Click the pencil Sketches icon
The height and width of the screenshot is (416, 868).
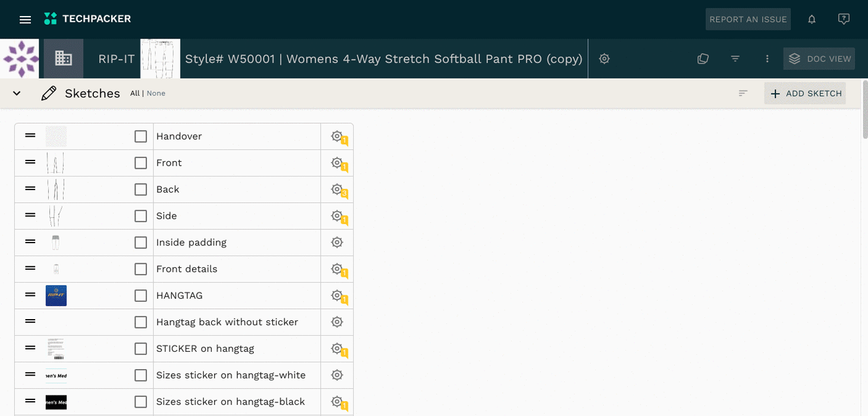click(49, 93)
